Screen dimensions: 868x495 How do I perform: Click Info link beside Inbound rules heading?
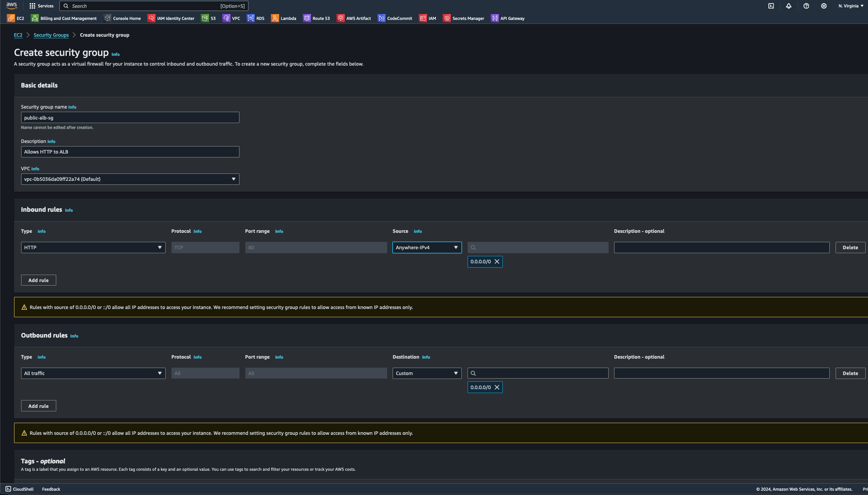point(69,211)
